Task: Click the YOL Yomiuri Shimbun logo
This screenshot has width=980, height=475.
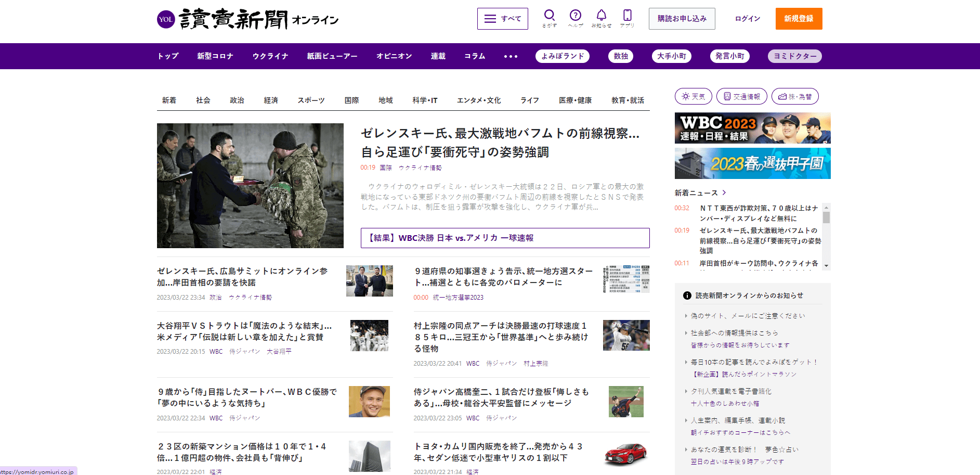Action: (x=247, y=19)
